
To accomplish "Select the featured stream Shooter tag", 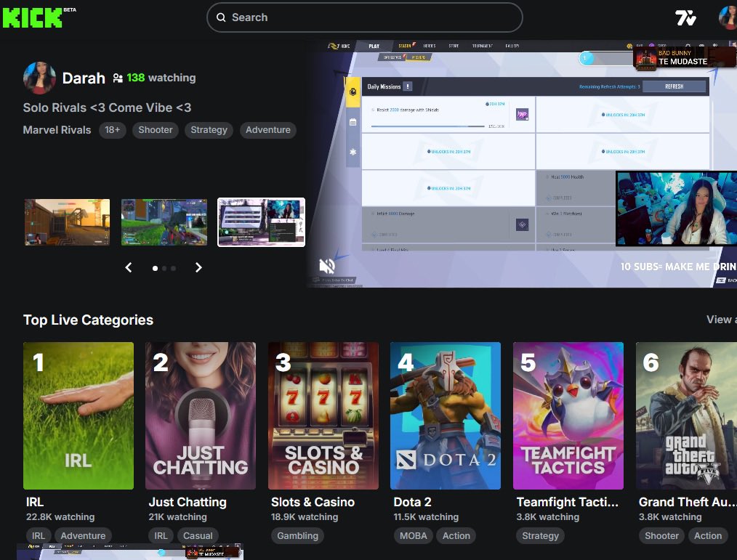I will click(156, 130).
